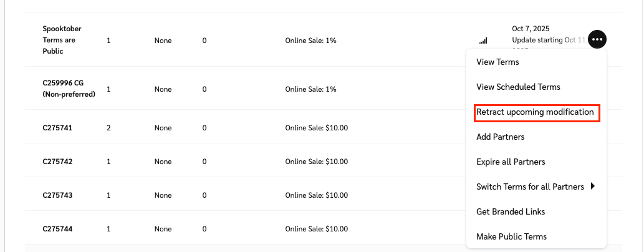
Task: Select the C275743 terms row
Action: coord(57,195)
